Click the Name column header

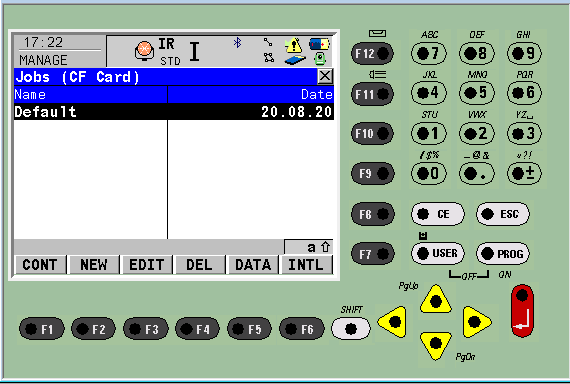[x=91, y=95]
